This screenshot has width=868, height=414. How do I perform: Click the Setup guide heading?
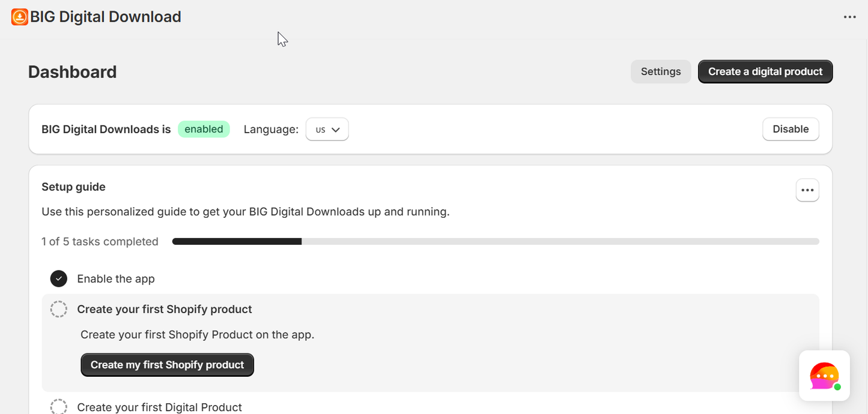73,187
